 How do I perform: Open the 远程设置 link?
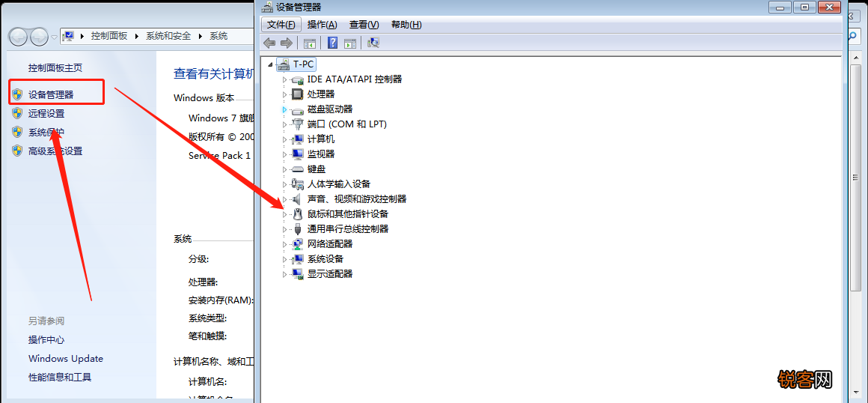pyautogui.click(x=46, y=114)
